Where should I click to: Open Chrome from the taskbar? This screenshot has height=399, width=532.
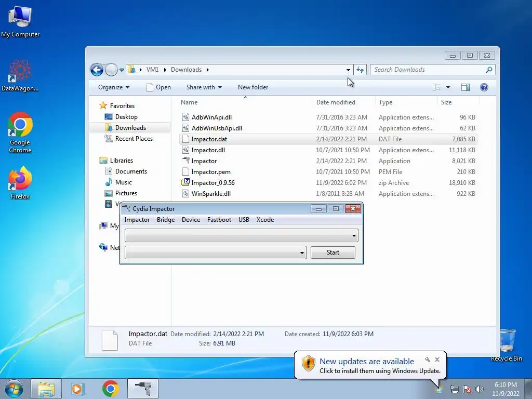point(110,389)
